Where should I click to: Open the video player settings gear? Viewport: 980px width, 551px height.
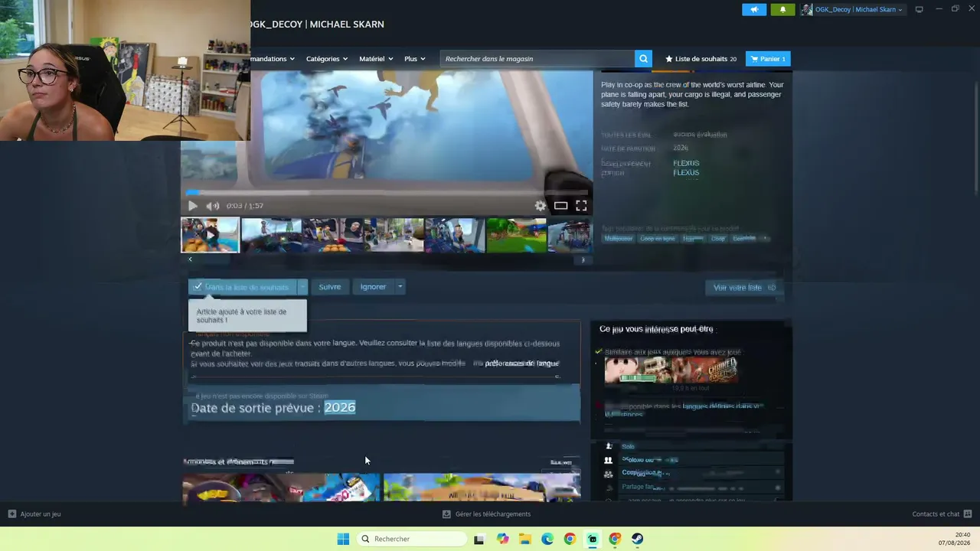coord(541,205)
